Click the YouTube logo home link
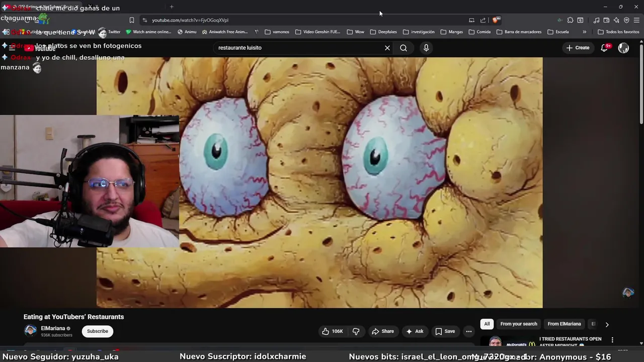644x362 pixels. (40, 48)
